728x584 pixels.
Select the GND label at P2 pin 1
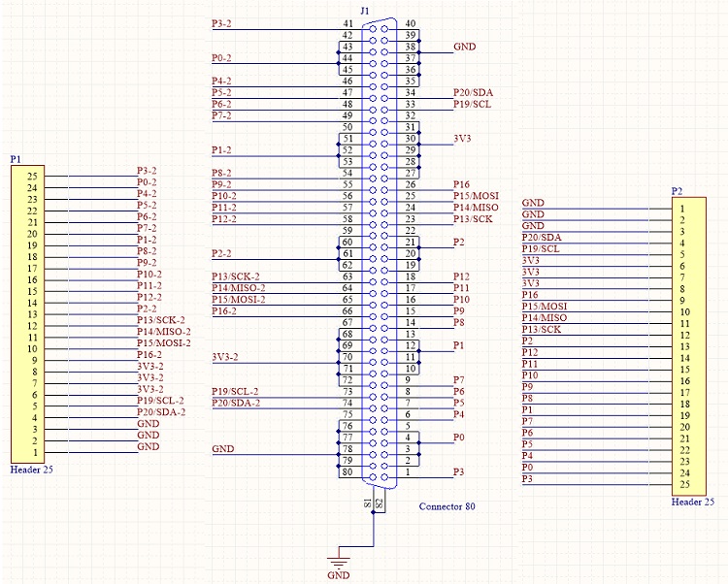coord(533,203)
